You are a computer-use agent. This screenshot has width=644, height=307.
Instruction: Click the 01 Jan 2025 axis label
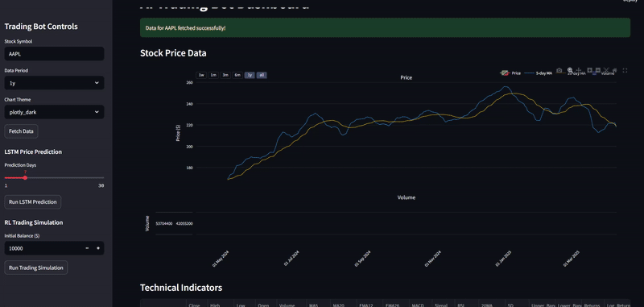coord(503,259)
